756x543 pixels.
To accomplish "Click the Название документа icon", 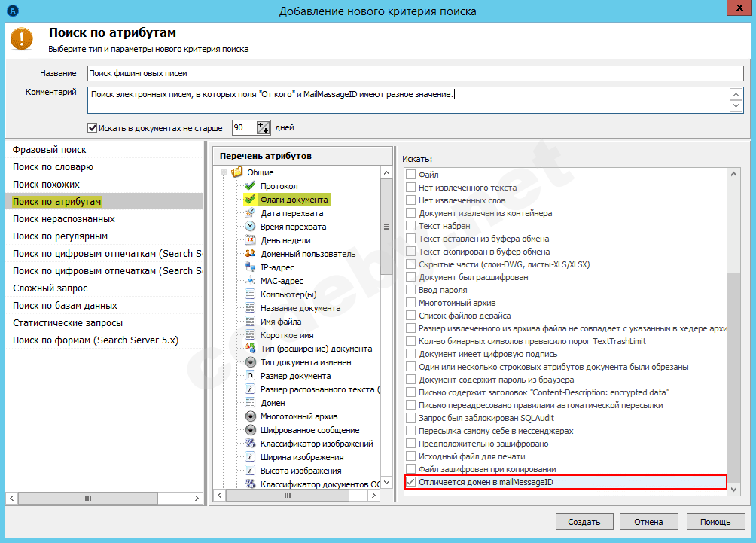I will pyautogui.click(x=250, y=308).
